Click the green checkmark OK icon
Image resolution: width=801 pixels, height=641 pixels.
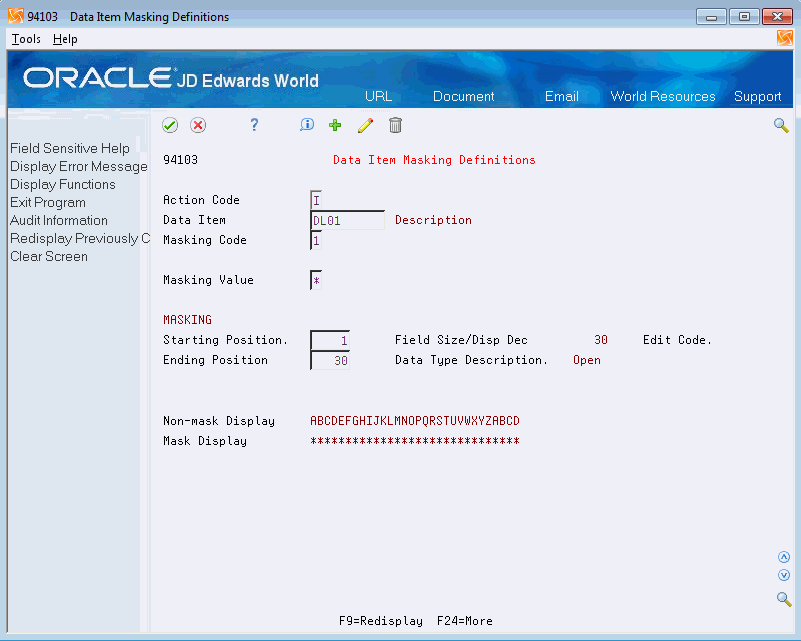170,125
